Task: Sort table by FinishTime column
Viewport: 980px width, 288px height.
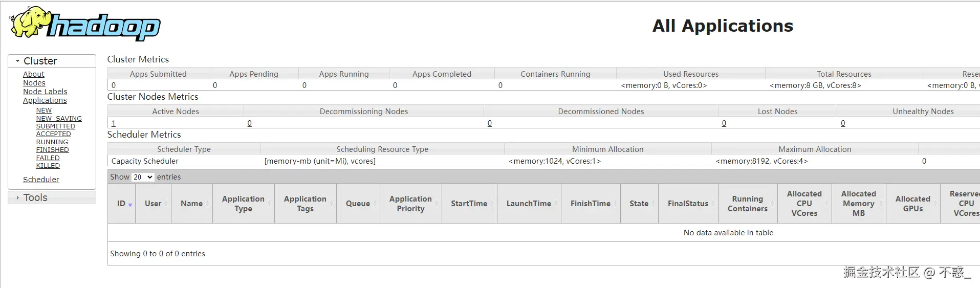Action: 591,204
